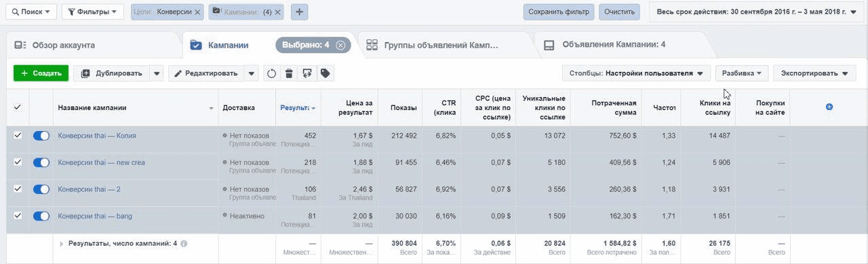Viewport: 868px width, 264px height.
Task: Turn off Конверсии thai — Копия campaign switch
Action: pyautogui.click(x=41, y=136)
